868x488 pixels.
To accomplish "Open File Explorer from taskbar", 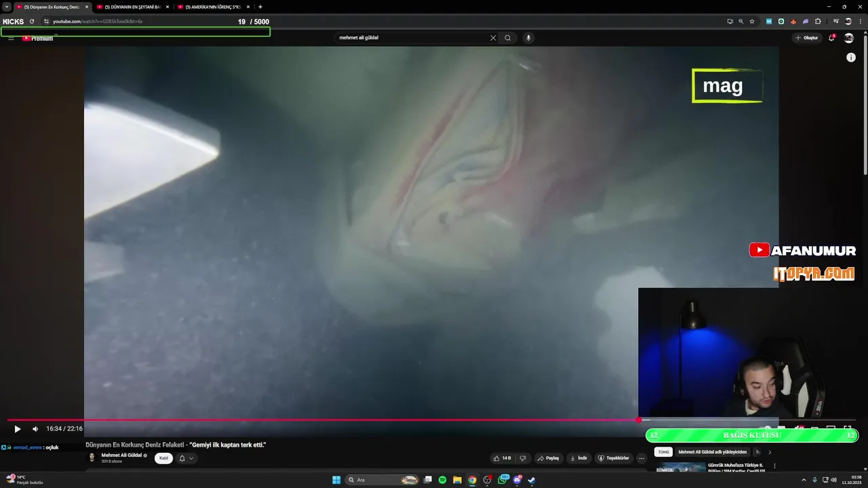I will click(457, 480).
